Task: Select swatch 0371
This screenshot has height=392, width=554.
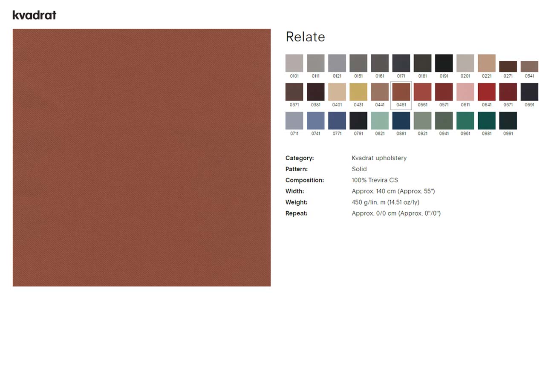Action: coord(294,92)
